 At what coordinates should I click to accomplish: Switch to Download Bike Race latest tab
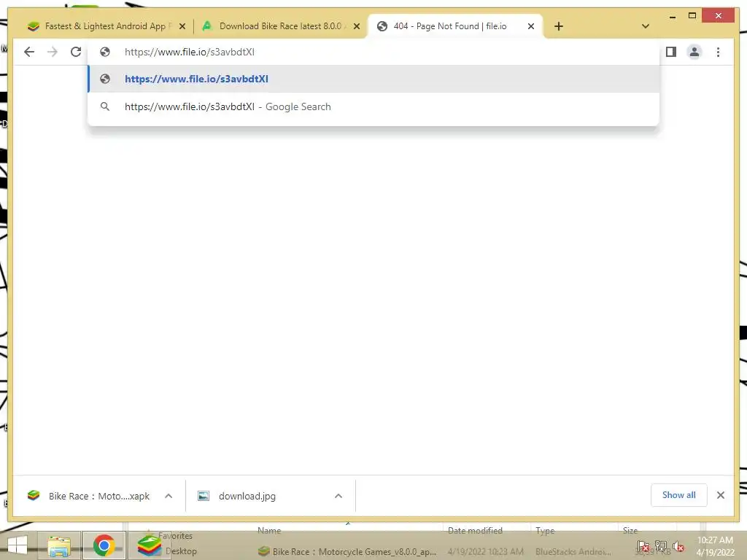pyautogui.click(x=281, y=26)
